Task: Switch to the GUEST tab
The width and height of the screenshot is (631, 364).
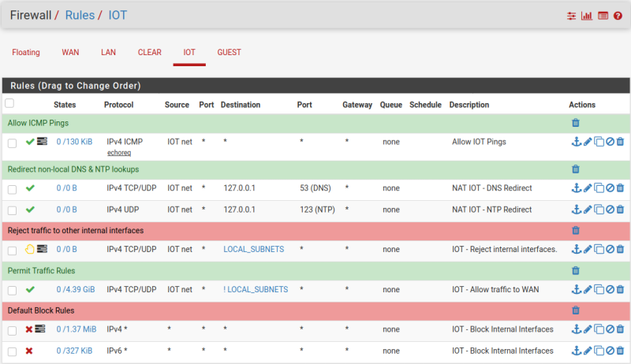Action: (x=229, y=52)
